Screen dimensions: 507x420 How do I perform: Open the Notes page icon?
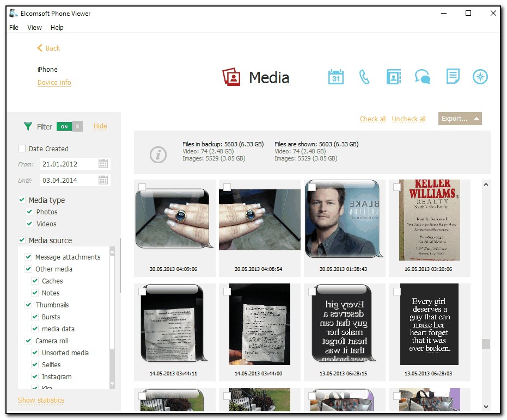coord(452,77)
